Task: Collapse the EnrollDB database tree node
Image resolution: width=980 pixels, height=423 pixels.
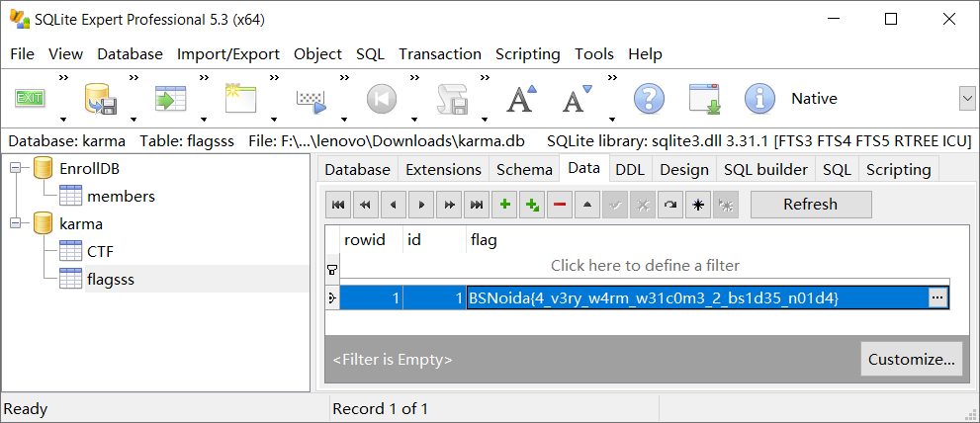Action: (17, 168)
